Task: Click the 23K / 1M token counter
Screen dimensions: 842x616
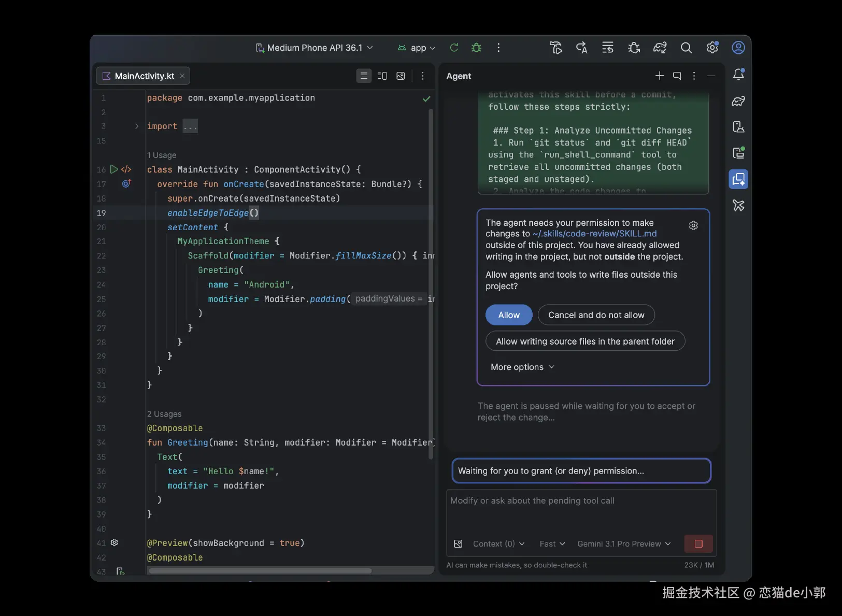Action: pos(699,565)
